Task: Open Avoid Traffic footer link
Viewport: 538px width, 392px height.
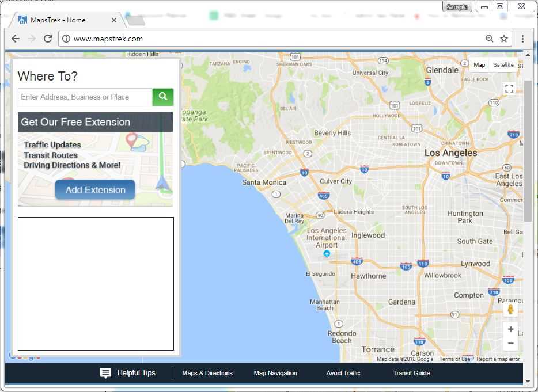Action: point(343,373)
